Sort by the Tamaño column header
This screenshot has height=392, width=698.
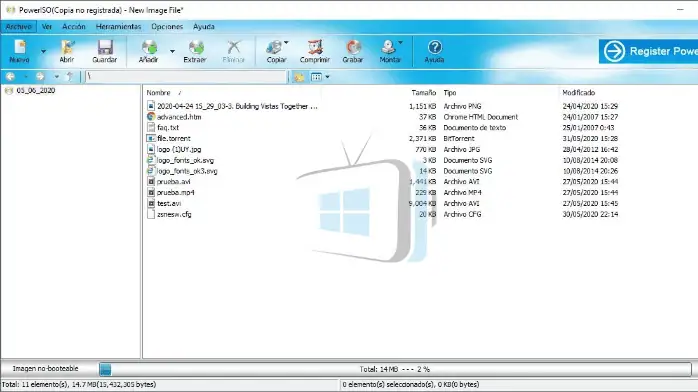tap(423, 93)
